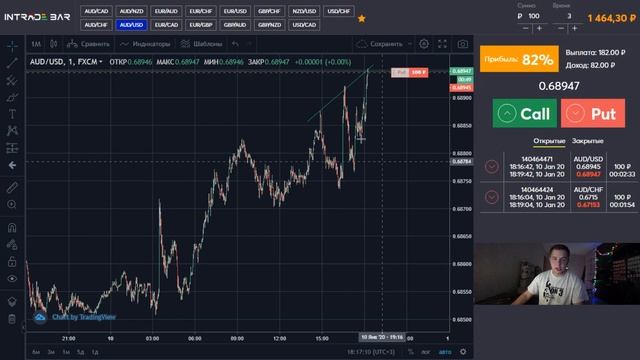Image resolution: width=640 pixels, height=360 pixels.
Task: Select the trend line drawing tool
Action: (12, 63)
